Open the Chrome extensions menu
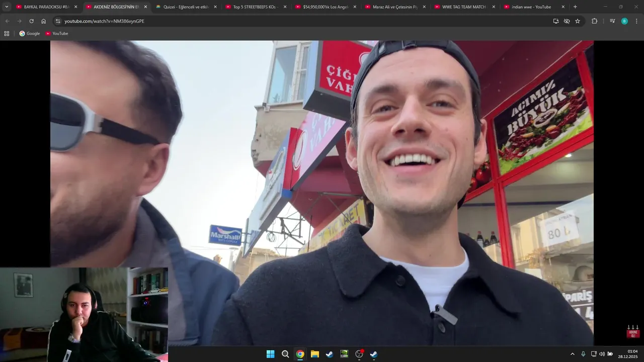 594,21
